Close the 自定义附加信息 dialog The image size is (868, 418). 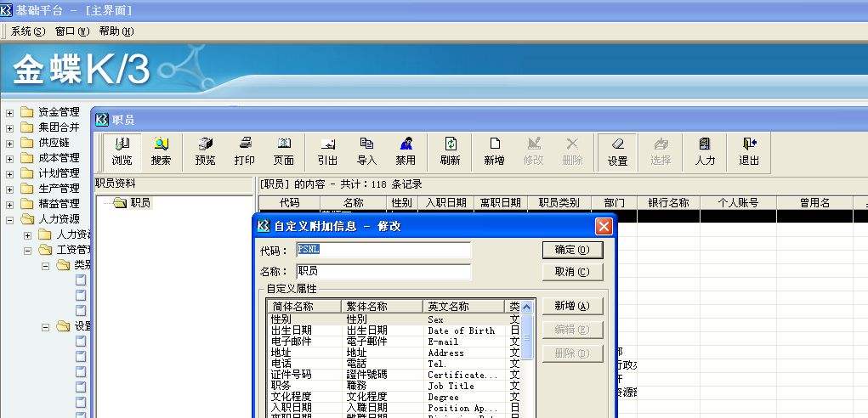[x=604, y=227]
